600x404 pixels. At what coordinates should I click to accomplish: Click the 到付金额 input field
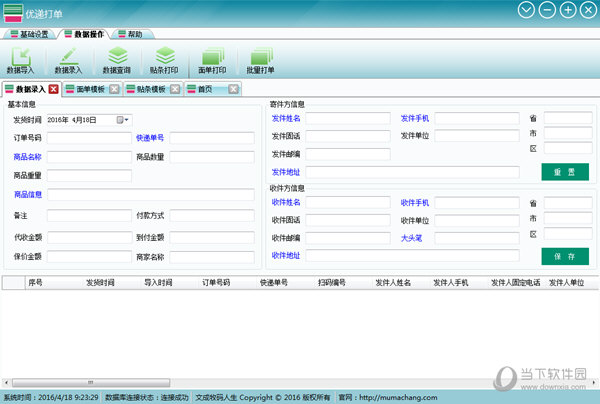(x=212, y=237)
